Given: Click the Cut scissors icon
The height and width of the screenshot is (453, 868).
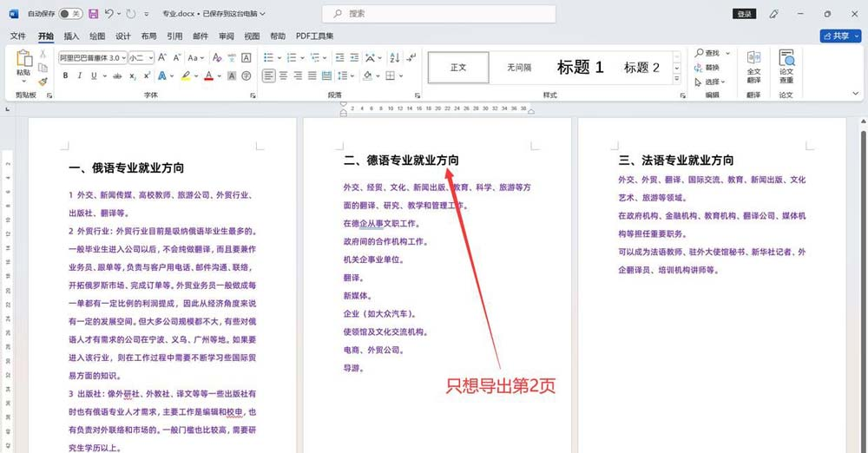Looking at the screenshot, I should tap(43, 54).
